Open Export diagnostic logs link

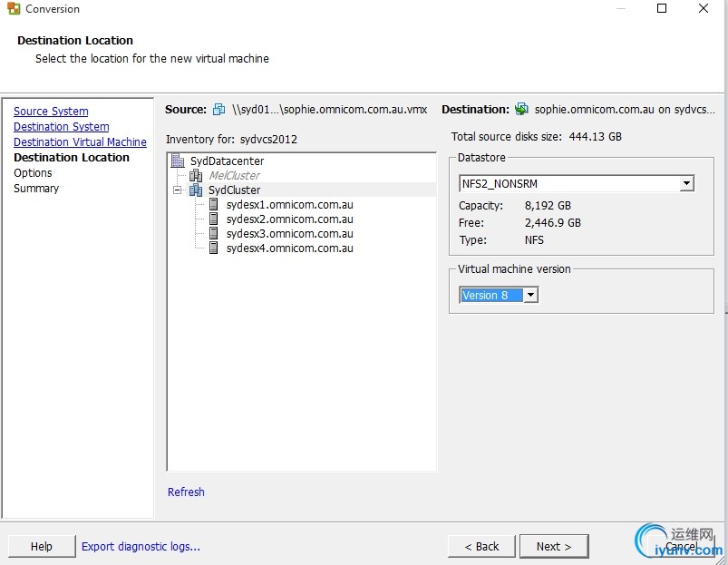[x=141, y=547]
